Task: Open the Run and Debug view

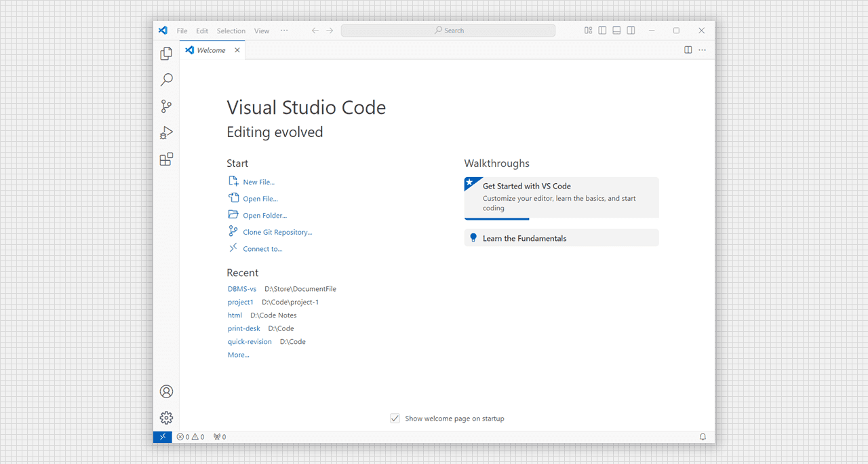Action: (x=166, y=133)
